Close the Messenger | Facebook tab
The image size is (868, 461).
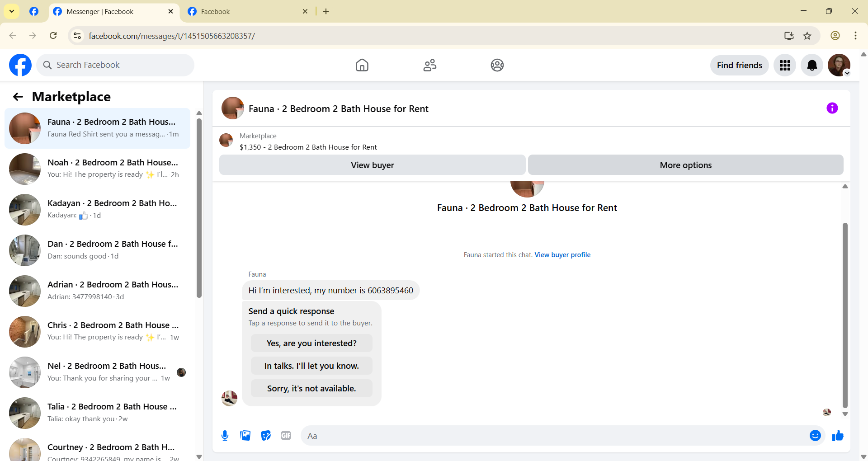click(170, 11)
